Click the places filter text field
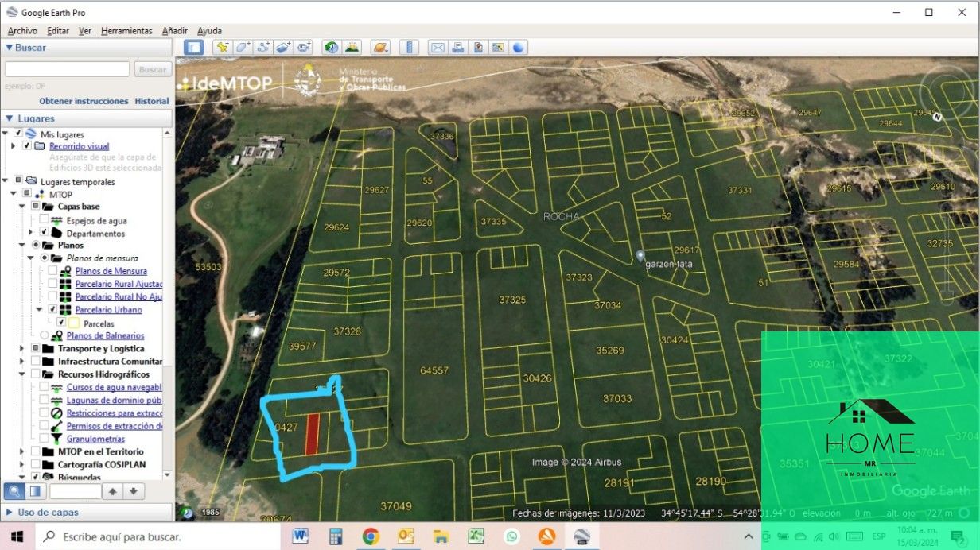The height and width of the screenshot is (550, 980). point(75,491)
